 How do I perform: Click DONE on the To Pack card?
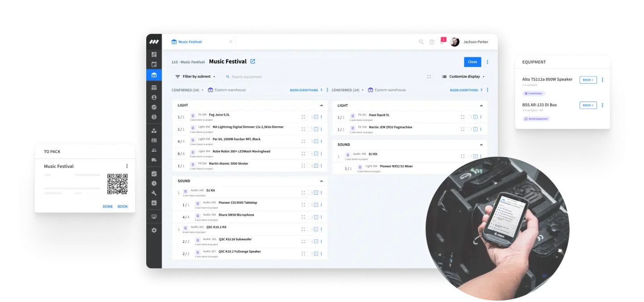pos(108,206)
